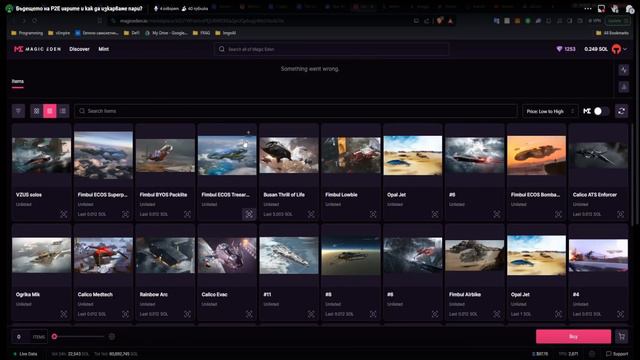Click the Fimbul Airbike title

coord(465,294)
